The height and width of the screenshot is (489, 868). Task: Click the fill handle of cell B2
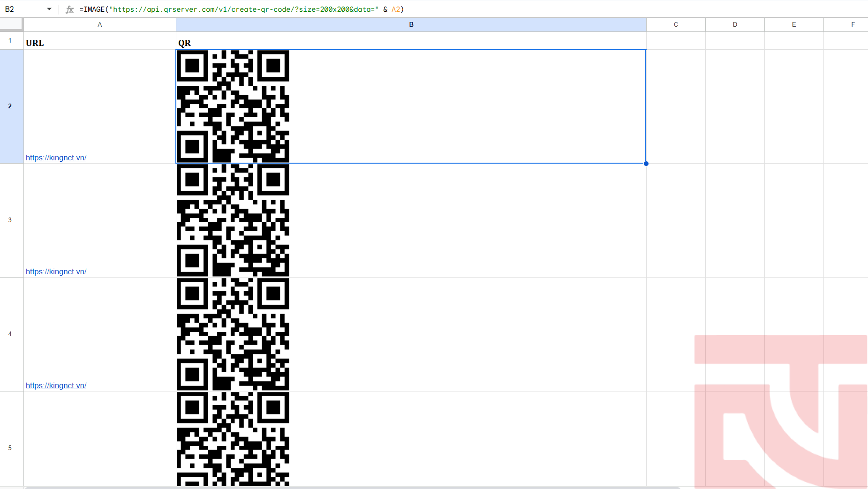(646, 164)
